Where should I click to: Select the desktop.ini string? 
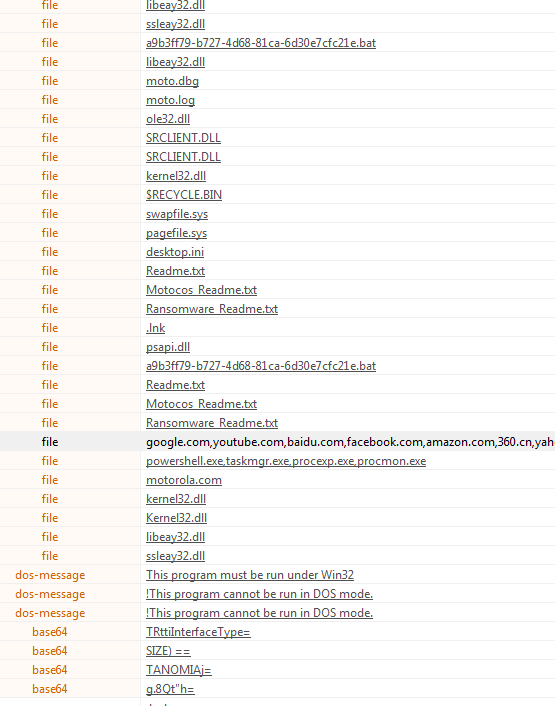175,252
